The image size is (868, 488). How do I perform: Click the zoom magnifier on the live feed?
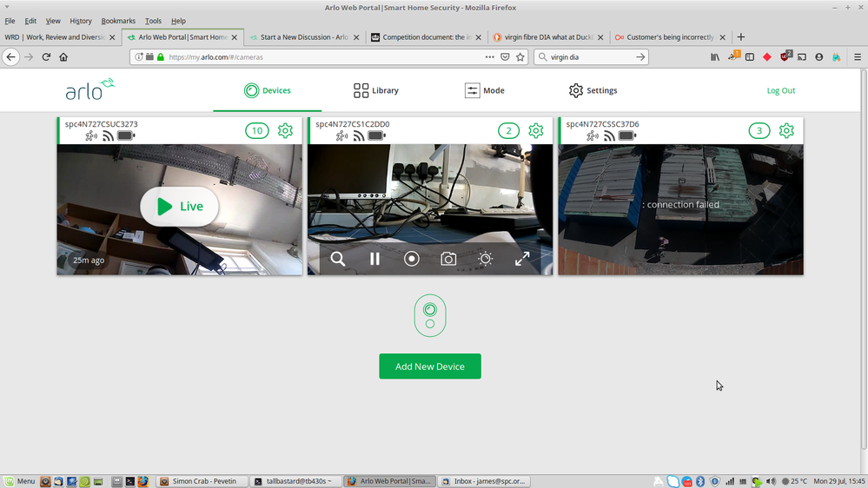coord(338,259)
